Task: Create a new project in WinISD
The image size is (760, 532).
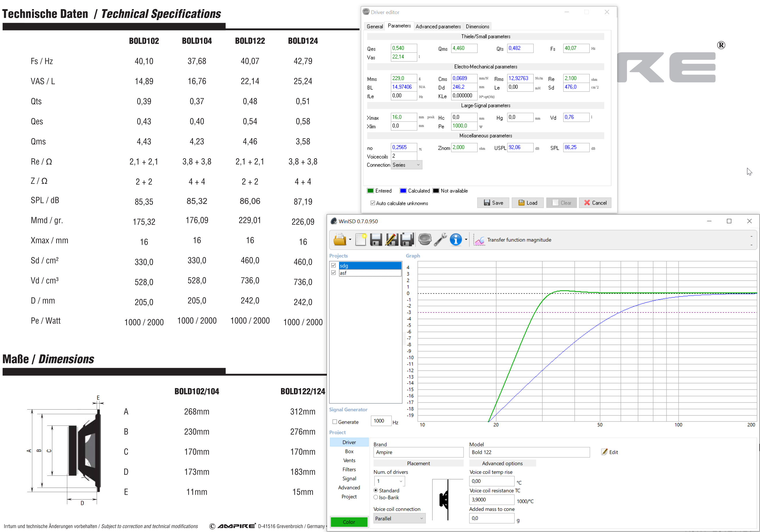Action: pyautogui.click(x=361, y=240)
